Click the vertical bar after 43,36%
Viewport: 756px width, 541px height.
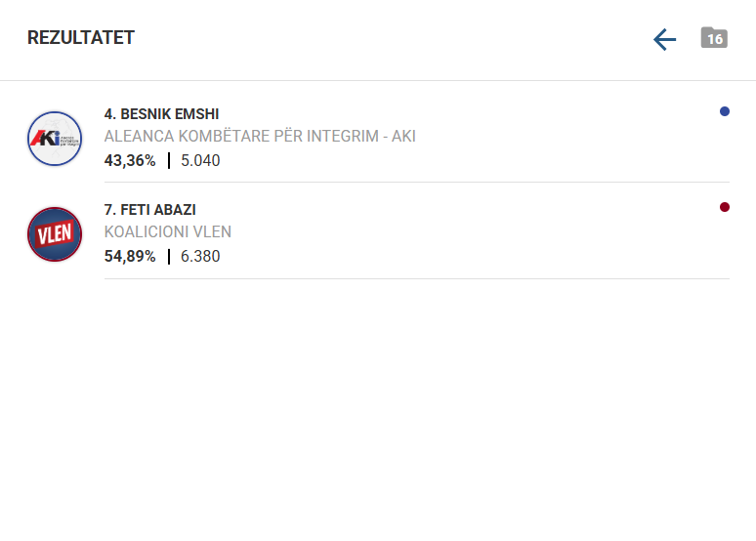169,160
